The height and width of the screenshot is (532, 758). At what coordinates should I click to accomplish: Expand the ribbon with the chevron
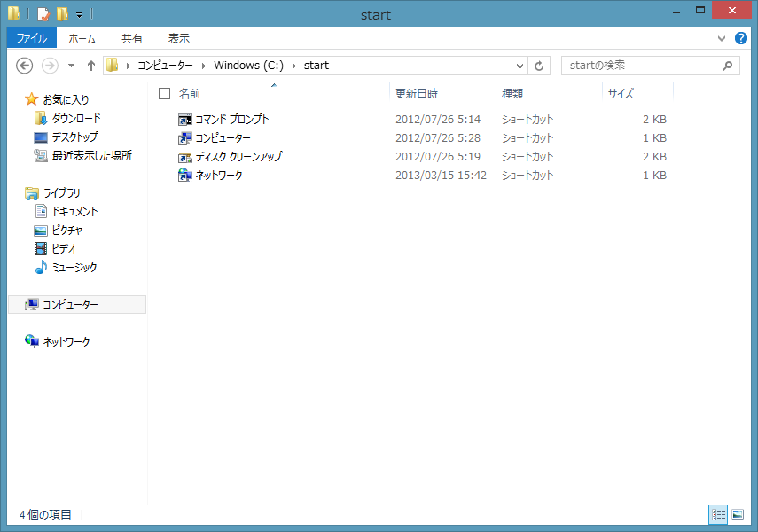coord(722,38)
